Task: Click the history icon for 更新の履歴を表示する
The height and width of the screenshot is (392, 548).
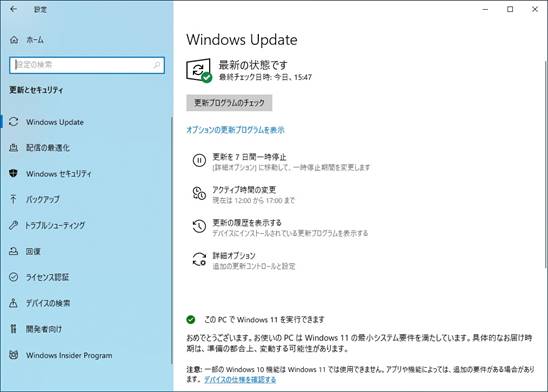Action: coord(199,226)
